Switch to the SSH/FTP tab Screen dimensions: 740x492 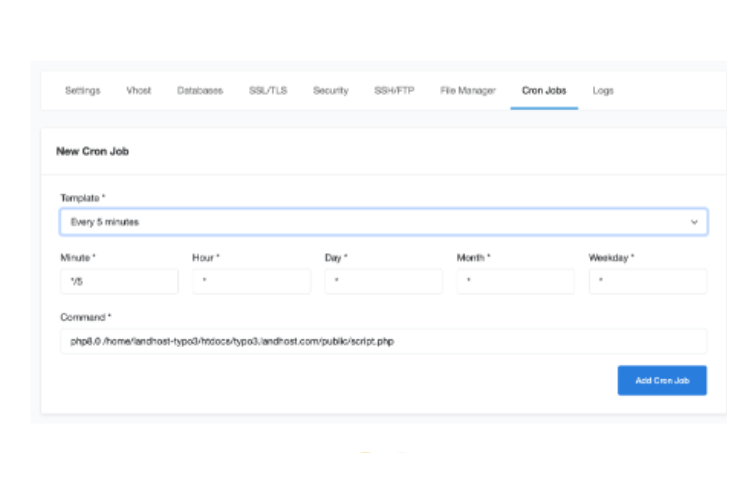pos(394,91)
